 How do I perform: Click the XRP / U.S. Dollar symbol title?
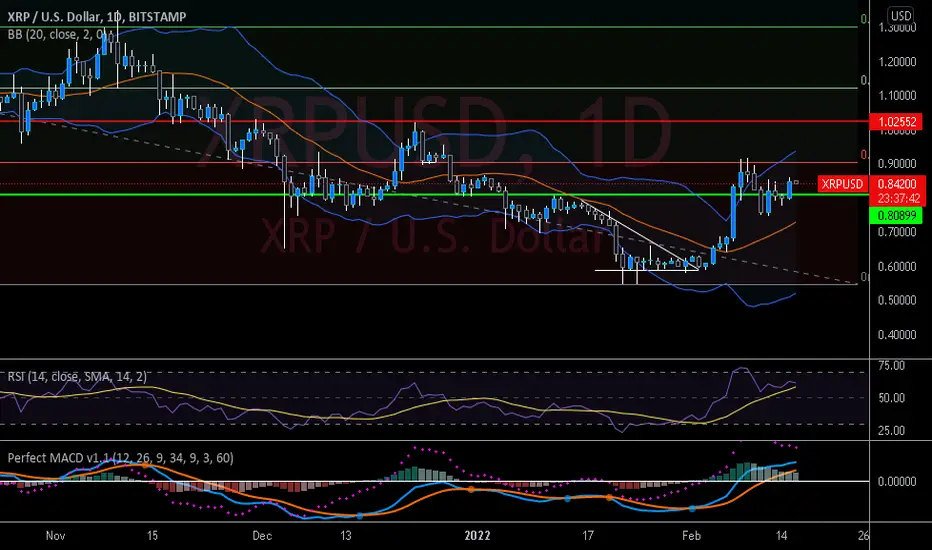click(x=96, y=17)
